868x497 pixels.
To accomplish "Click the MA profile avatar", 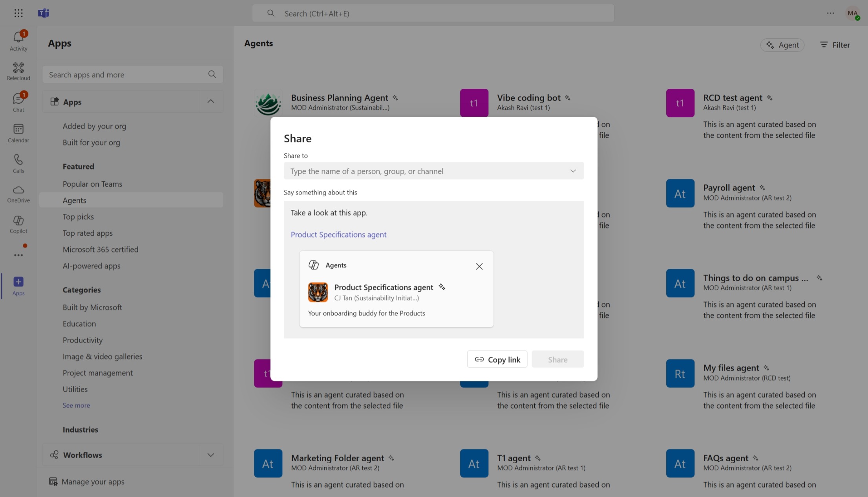I will (x=852, y=13).
